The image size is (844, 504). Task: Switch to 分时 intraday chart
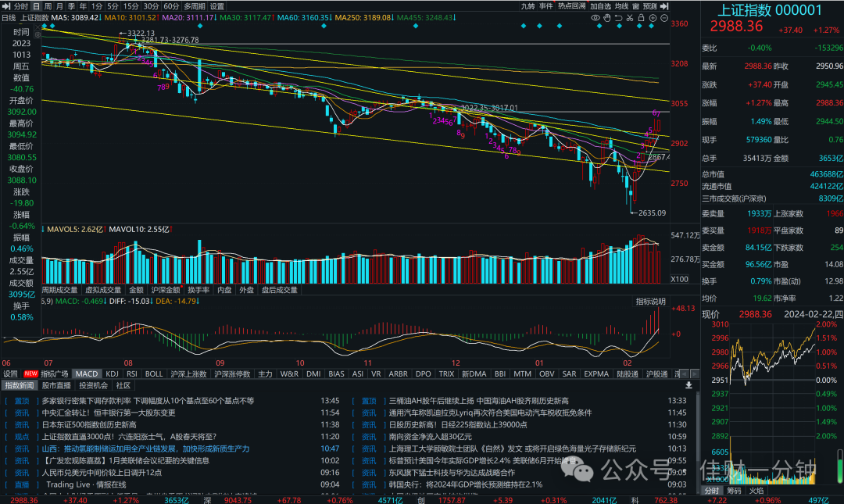pyautogui.click(x=21, y=6)
